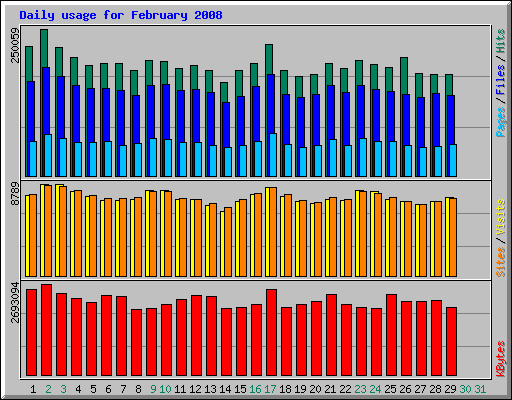Click day label 18 on the axis

click(285, 389)
